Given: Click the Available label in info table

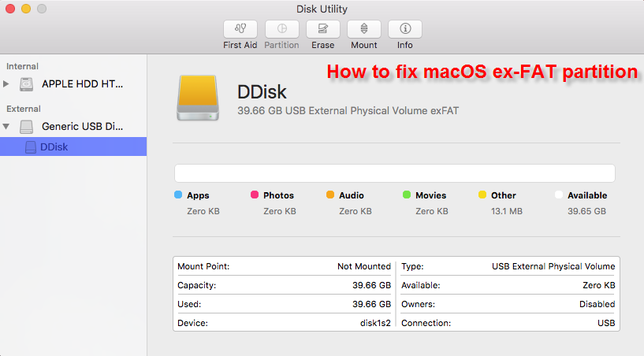Looking at the screenshot, I should coord(421,285).
